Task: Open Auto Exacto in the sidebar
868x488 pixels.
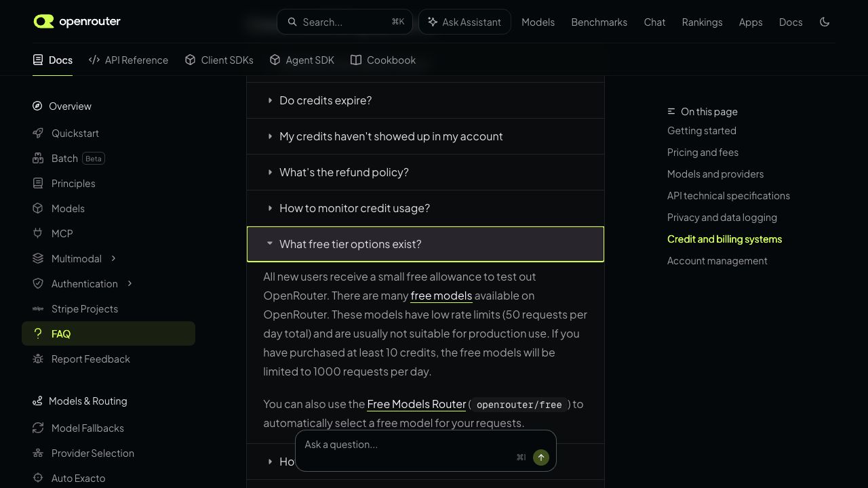Action: [x=108, y=479]
